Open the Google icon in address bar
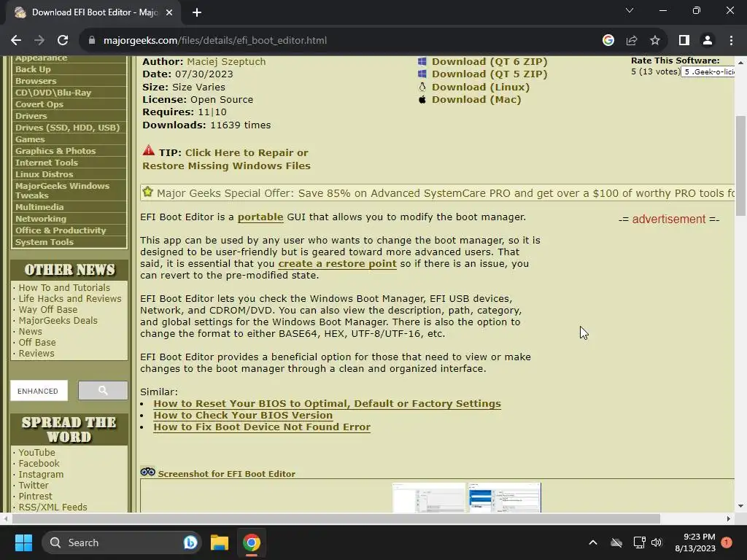747x560 pixels. click(x=608, y=41)
